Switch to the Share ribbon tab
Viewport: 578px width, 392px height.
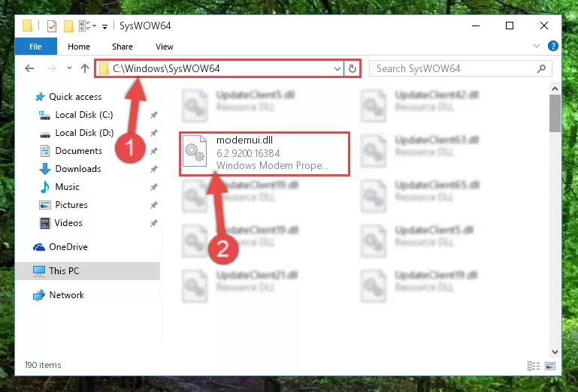123,47
